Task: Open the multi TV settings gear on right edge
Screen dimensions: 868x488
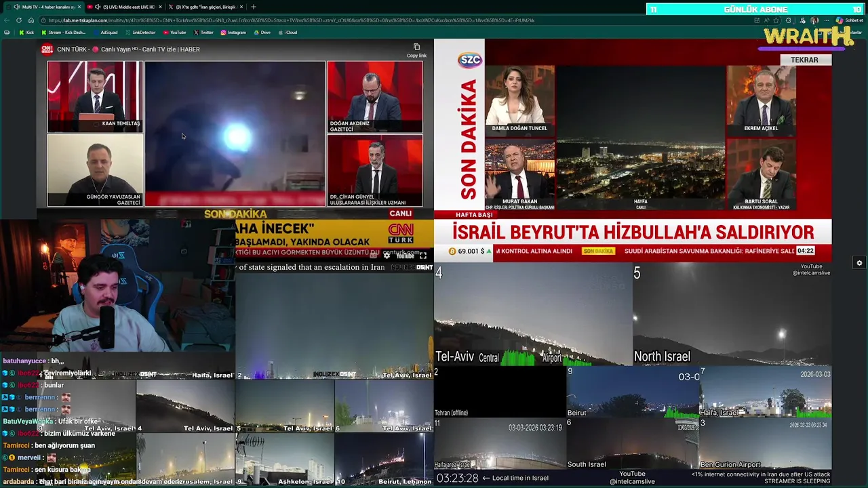Action: (x=859, y=263)
